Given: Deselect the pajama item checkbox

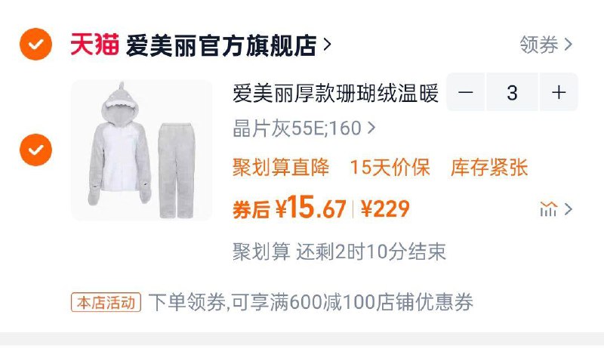Looking at the screenshot, I should click(x=35, y=150).
